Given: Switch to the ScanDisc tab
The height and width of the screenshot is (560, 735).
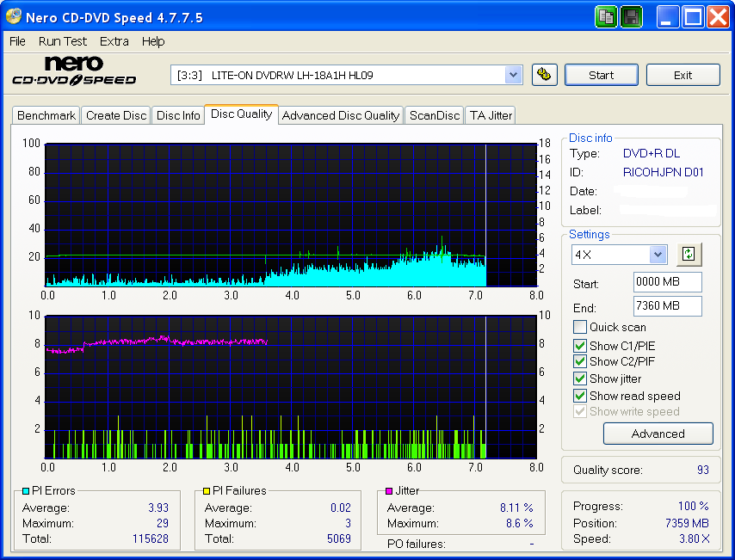Looking at the screenshot, I should [434, 114].
